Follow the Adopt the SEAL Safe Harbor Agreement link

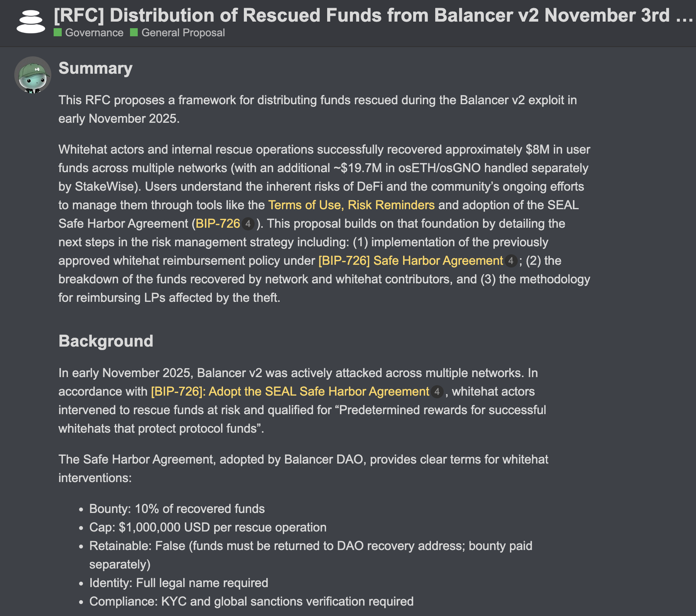[290, 391]
